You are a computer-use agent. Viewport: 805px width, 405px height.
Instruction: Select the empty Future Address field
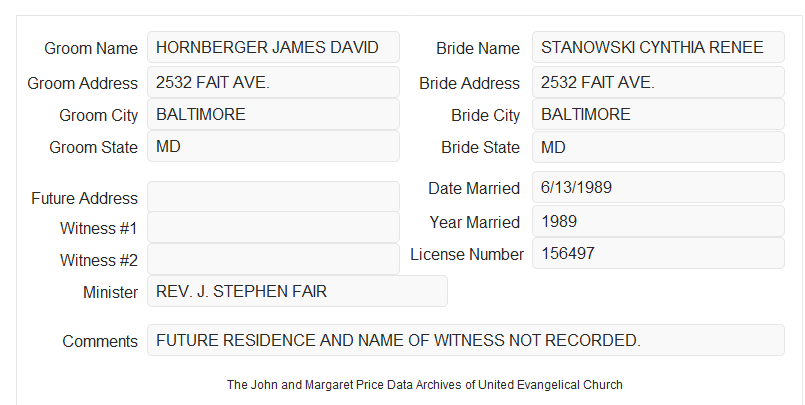[273, 197]
